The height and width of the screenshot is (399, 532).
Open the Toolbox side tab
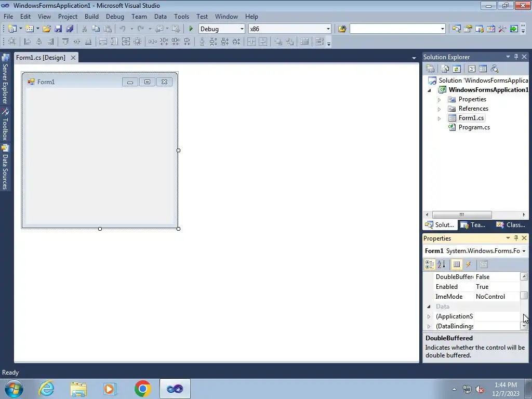pyautogui.click(x=5, y=125)
